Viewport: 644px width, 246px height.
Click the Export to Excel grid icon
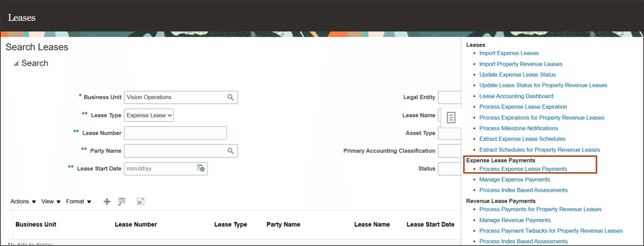click(122, 201)
